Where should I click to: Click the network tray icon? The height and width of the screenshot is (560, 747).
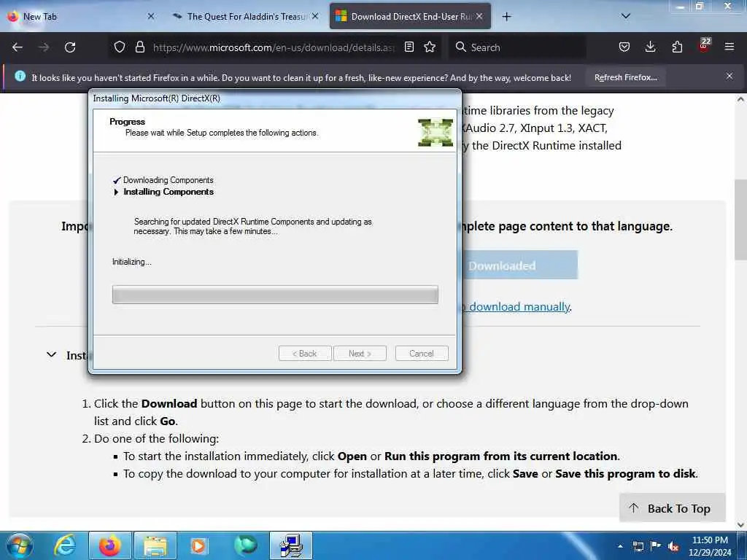click(638, 546)
